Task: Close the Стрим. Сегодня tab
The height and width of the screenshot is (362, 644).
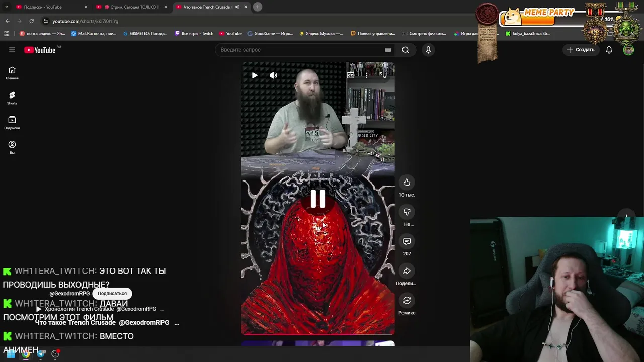Action: tap(166, 7)
